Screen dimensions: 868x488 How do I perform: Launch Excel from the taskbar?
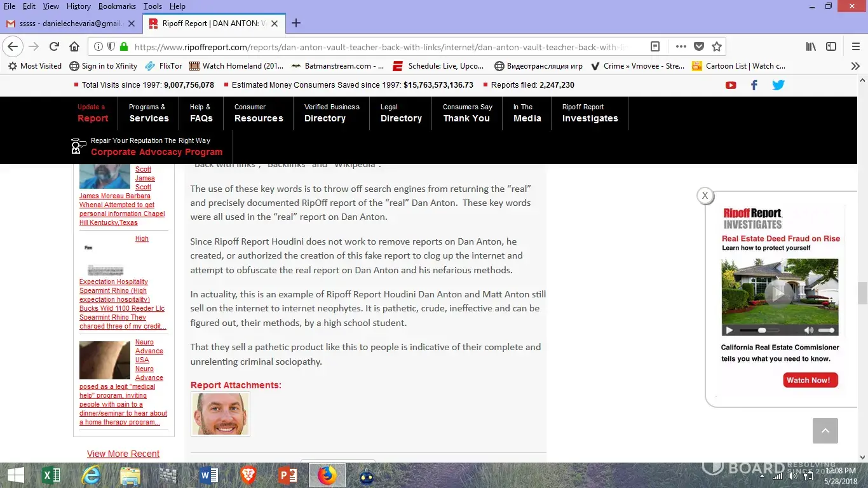coord(51,475)
